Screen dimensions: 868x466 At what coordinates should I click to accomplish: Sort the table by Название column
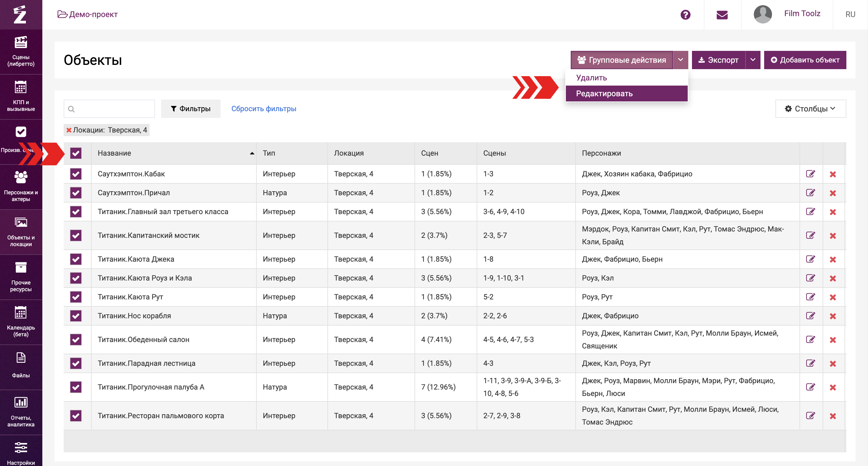click(174, 153)
